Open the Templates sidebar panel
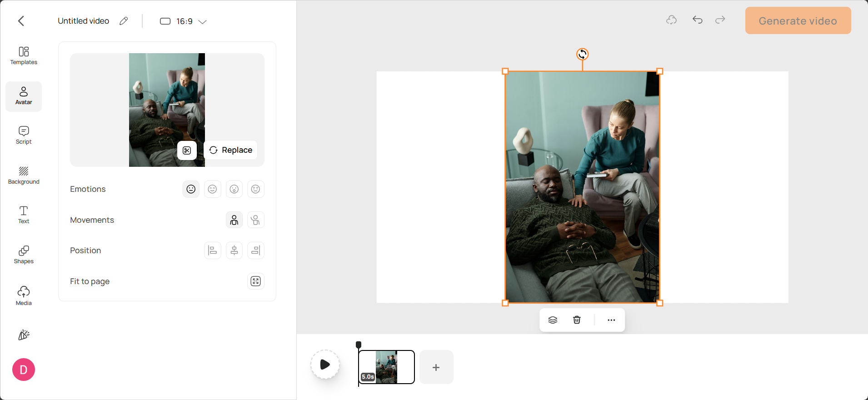This screenshot has height=400, width=868. 24,56
